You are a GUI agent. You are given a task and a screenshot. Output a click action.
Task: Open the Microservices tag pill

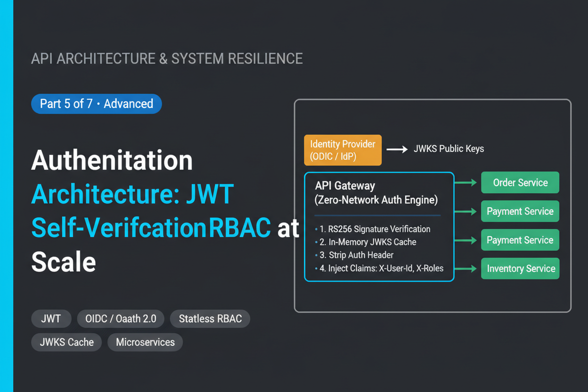tap(145, 342)
